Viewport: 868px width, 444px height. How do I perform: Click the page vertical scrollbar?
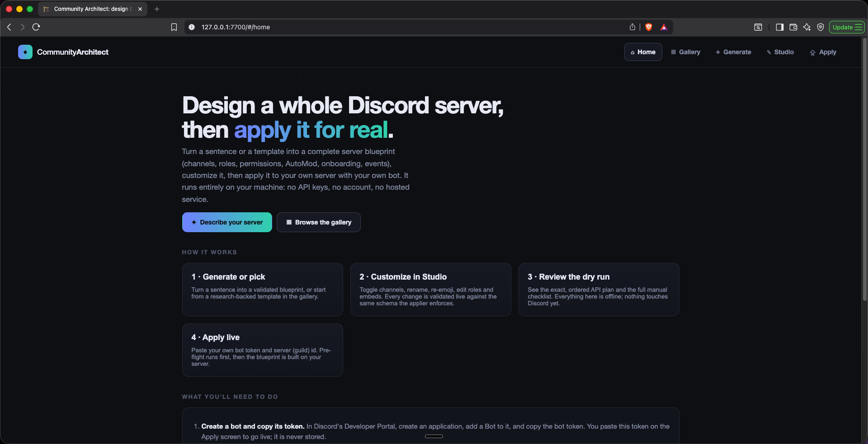pyautogui.click(x=864, y=169)
